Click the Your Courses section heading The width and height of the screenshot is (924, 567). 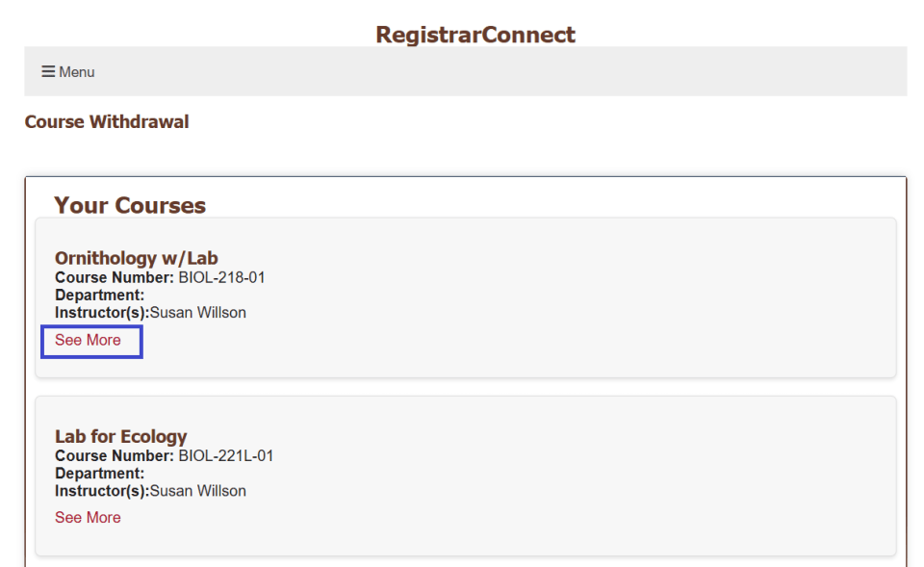tap(130, 205)
